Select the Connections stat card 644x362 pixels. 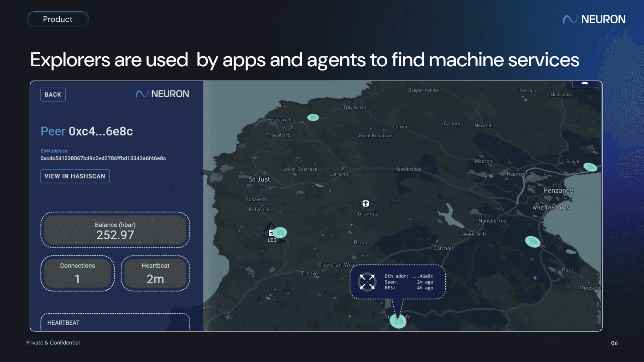tap(77, 273)
